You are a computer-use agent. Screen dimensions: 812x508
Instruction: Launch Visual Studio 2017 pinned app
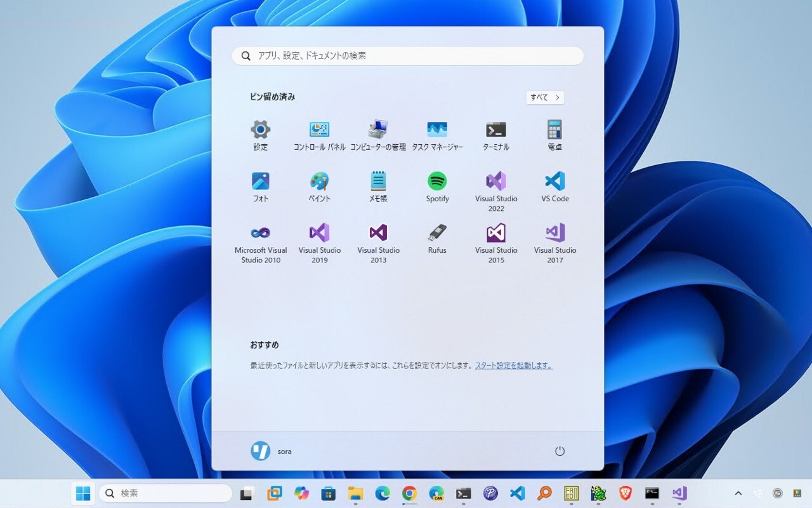555,243
